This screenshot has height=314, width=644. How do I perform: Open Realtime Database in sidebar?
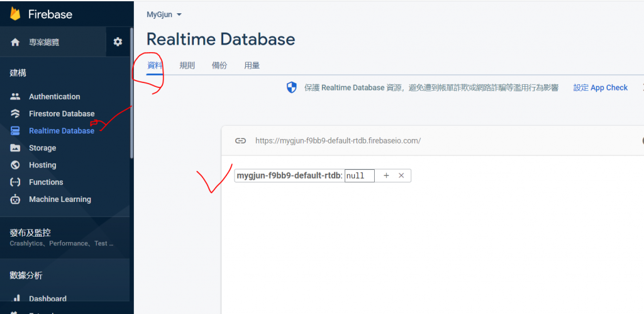[62, 131]
